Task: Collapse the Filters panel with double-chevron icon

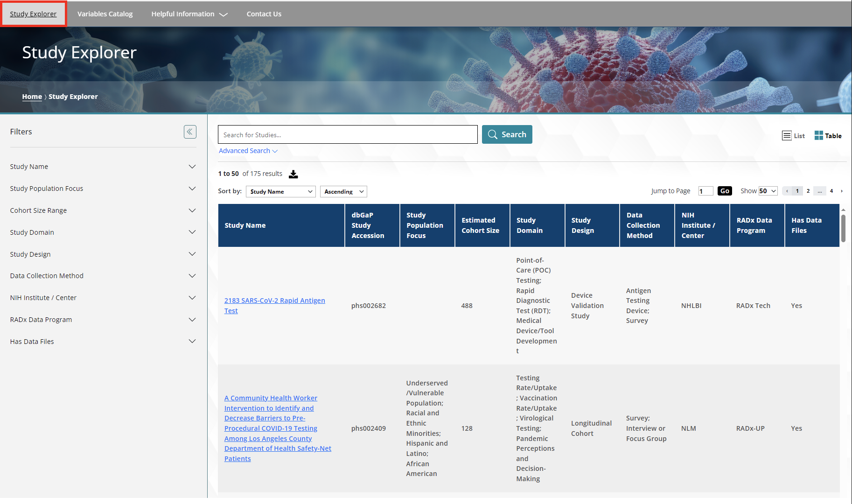Action: (x=190, y=132)
